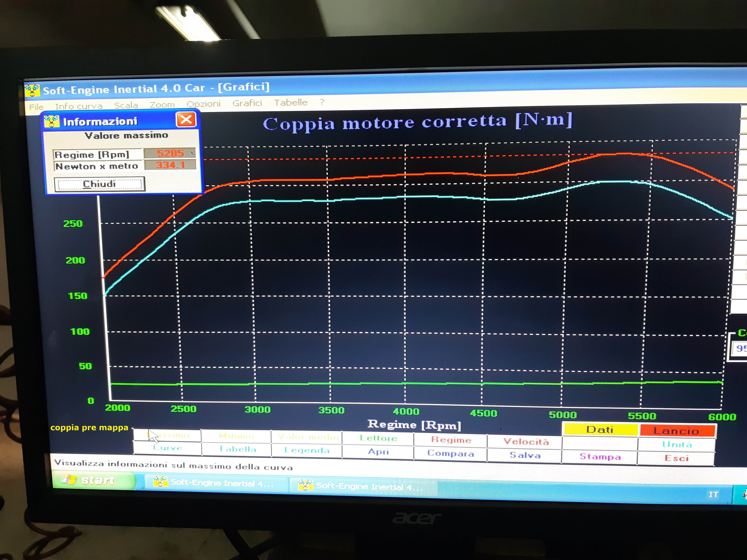Screen dimensions: 747x560
Task: Open the Scala menu
Action: coord(126,105)
